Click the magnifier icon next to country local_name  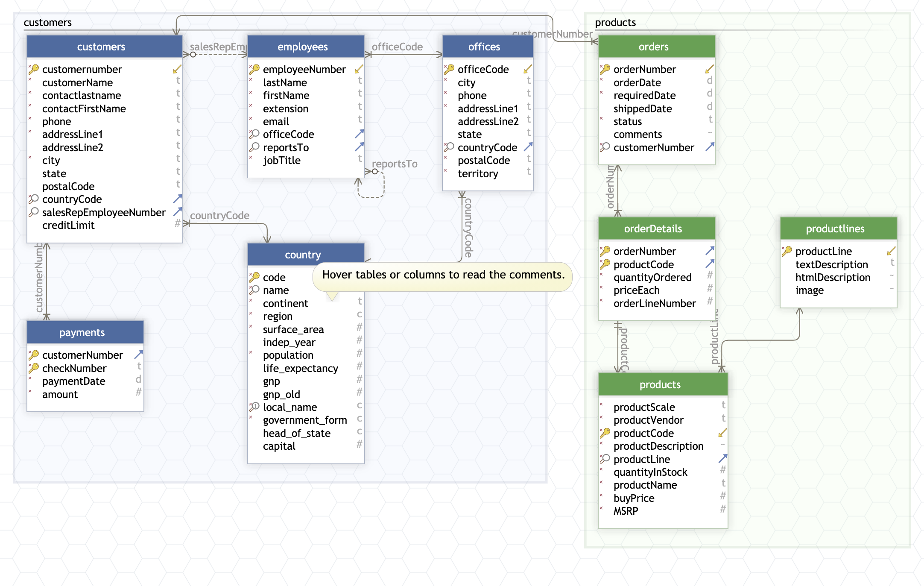[254, 407]
